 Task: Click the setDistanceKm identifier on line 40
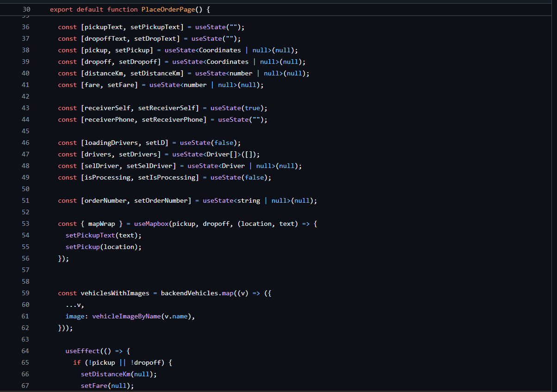[x=155, y=73]
